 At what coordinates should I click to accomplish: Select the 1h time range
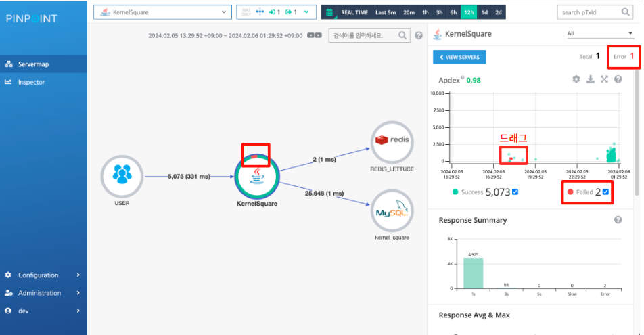(425, 12)
